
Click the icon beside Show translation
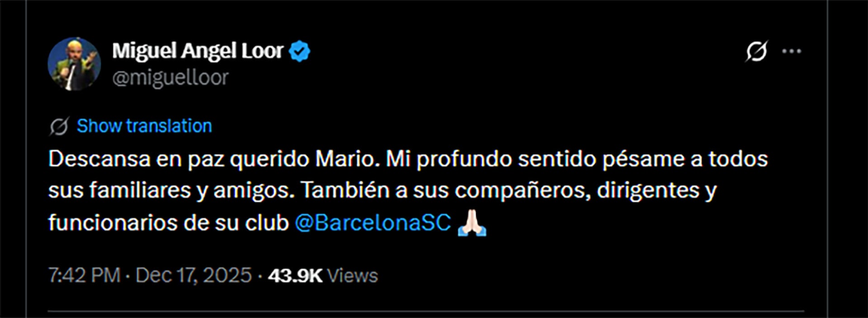59,126
